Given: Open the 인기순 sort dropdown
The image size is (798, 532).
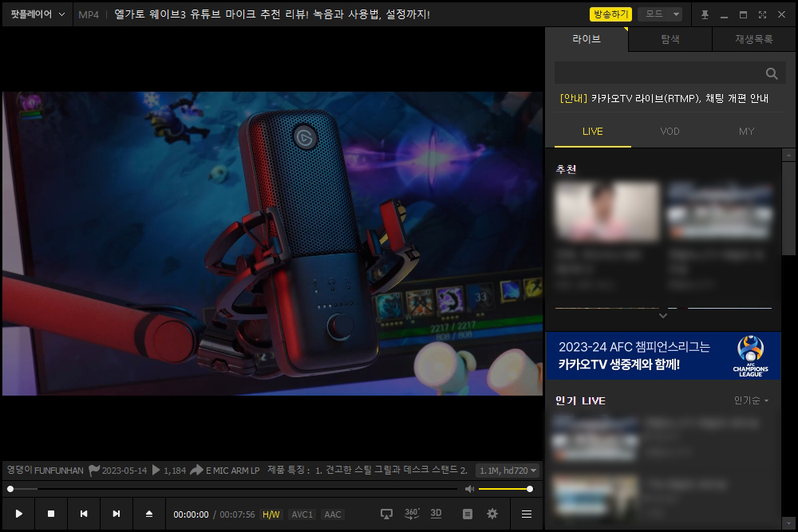Looking at the screenshot, I should (x=751, y=400).
